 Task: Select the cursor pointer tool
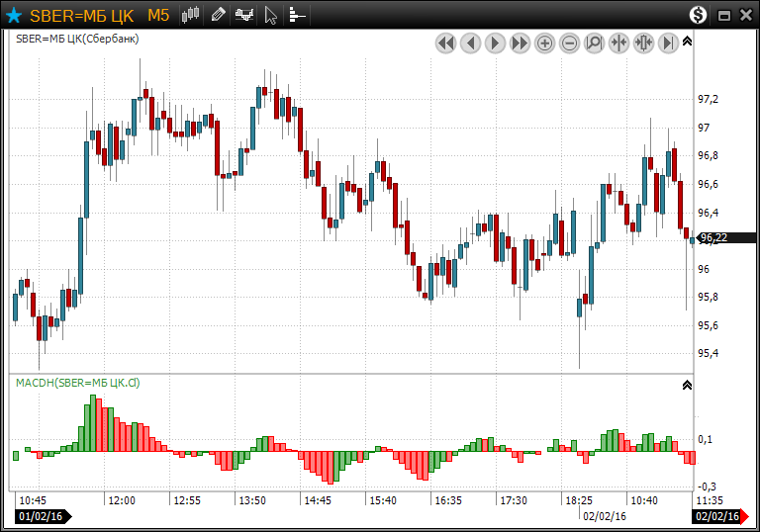point(271,15)
